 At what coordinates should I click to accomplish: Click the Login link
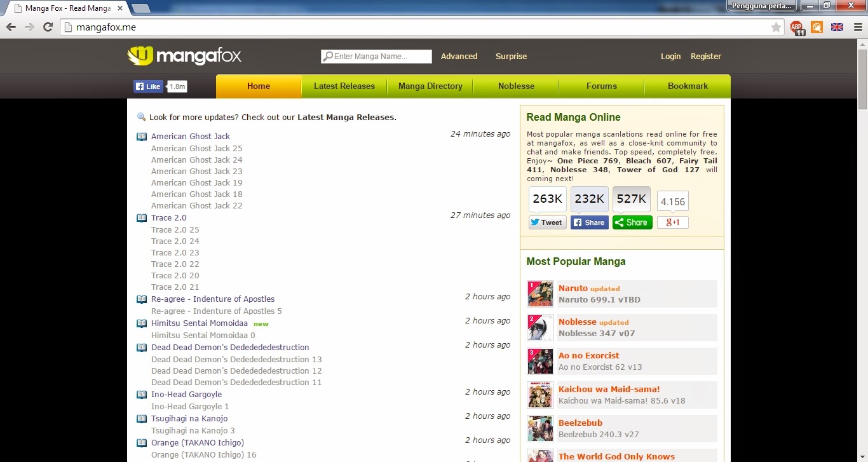pos(670,57)
